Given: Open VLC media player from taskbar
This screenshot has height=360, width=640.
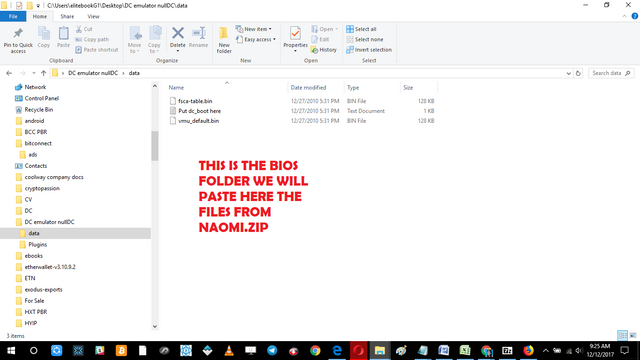Looking at the screenshot, I should [229, 351].
